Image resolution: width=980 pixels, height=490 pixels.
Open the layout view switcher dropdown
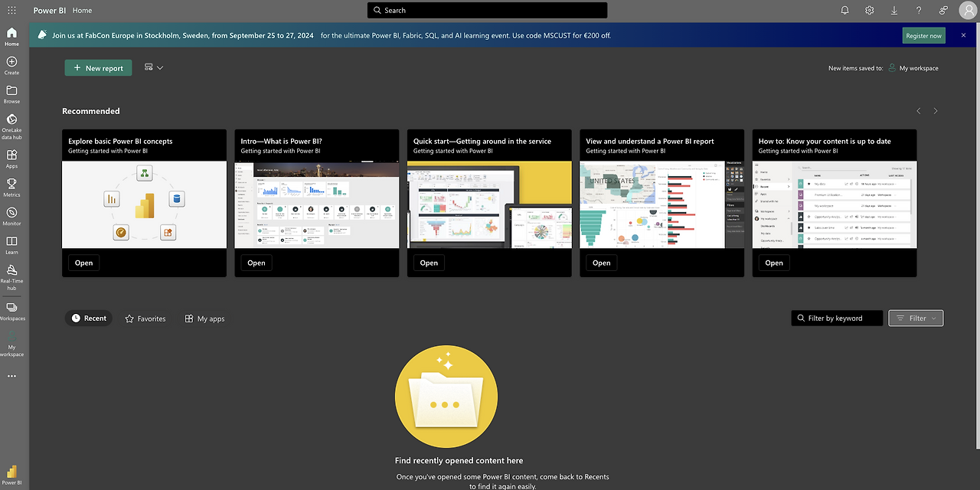tap(154, 67)
